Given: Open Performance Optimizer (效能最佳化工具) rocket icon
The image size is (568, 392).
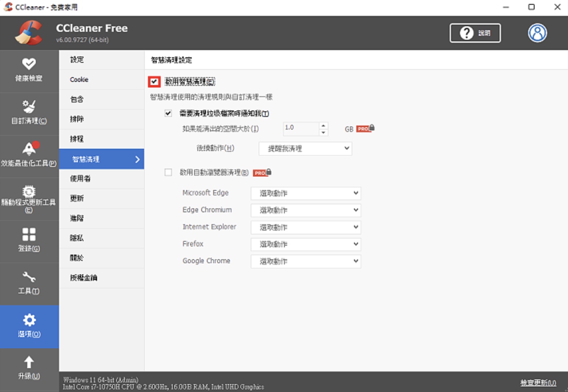Looking at the screenshot, I should (29, 148).
